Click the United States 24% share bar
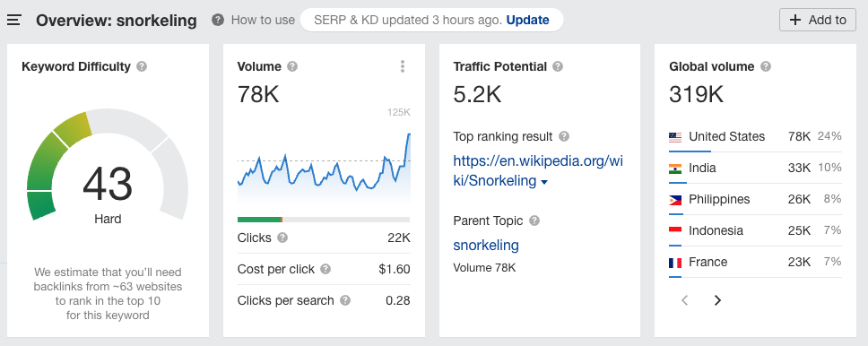868x346 pixels. (690, 151)
